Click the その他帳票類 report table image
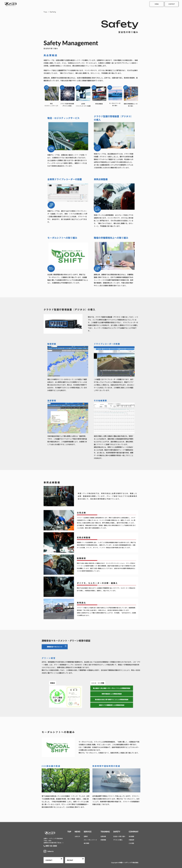 tap(114, 418)
